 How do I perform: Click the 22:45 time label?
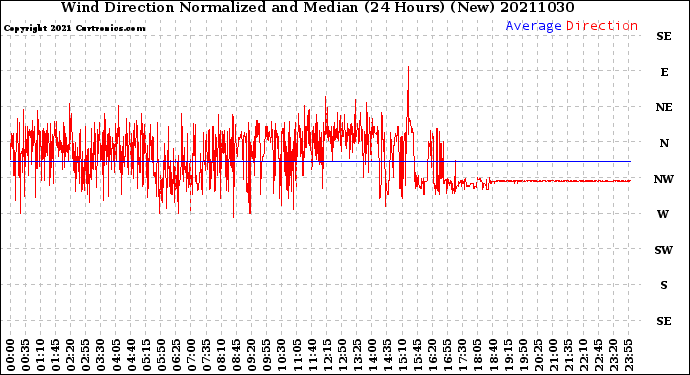(598, 355)
